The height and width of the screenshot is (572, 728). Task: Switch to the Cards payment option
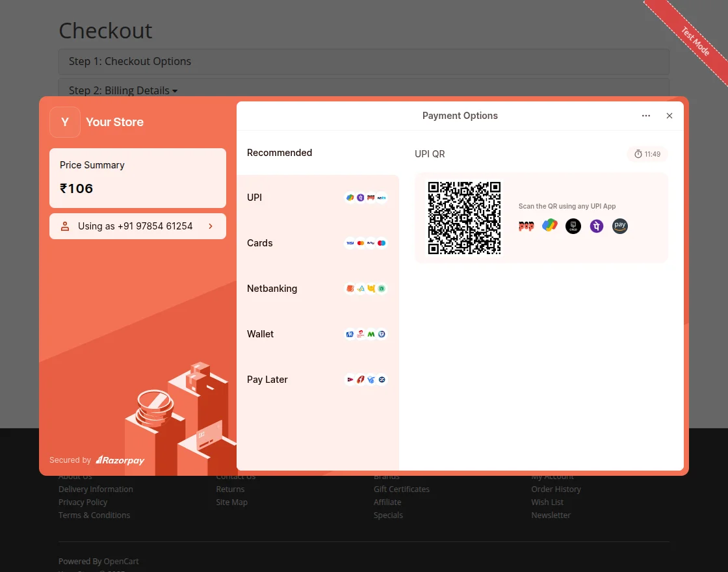tap(318, 243)
